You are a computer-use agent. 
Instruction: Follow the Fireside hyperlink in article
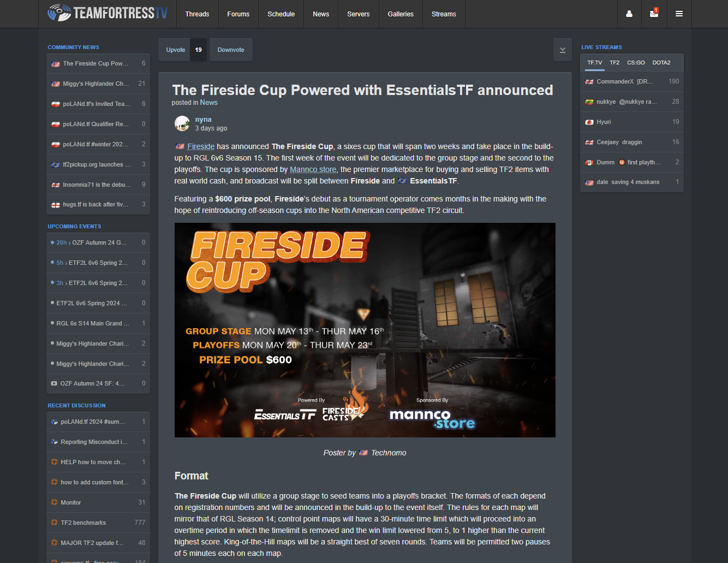click(201, 146)
